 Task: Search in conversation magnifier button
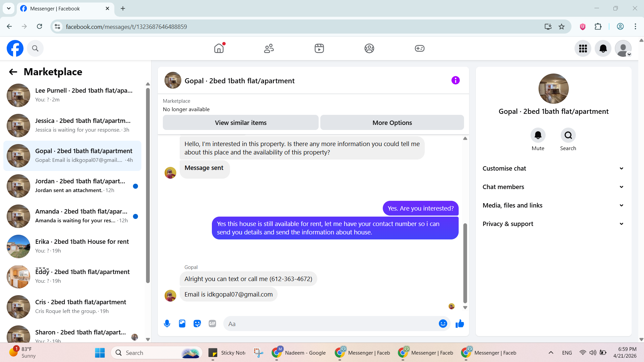568,135
